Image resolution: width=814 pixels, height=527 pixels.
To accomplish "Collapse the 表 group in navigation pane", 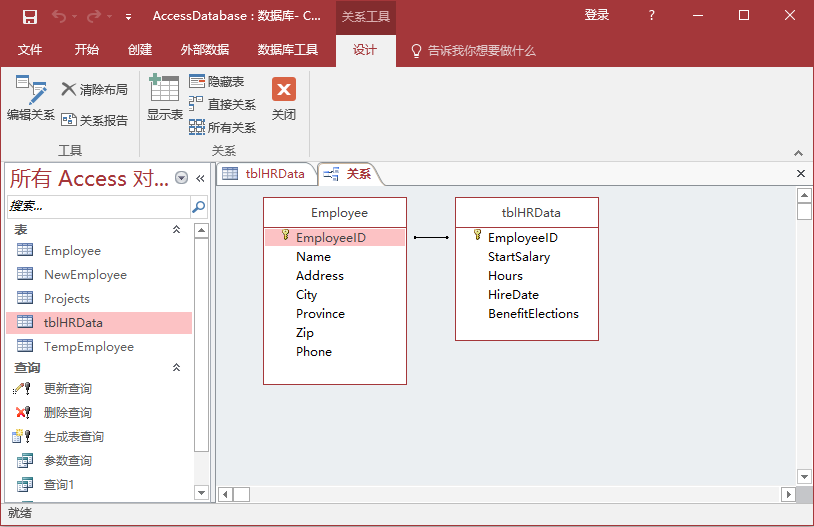I will (x=177, y=230).
